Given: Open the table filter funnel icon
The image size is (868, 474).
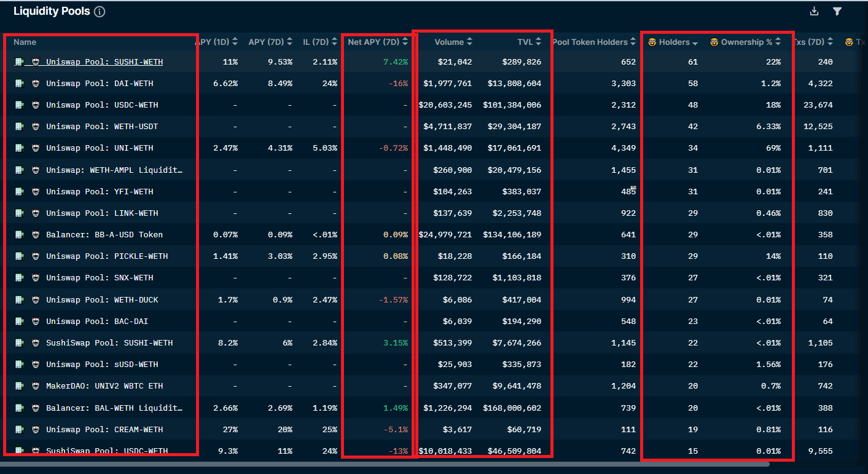Looking at the screenshot, I should coord(837,11).
